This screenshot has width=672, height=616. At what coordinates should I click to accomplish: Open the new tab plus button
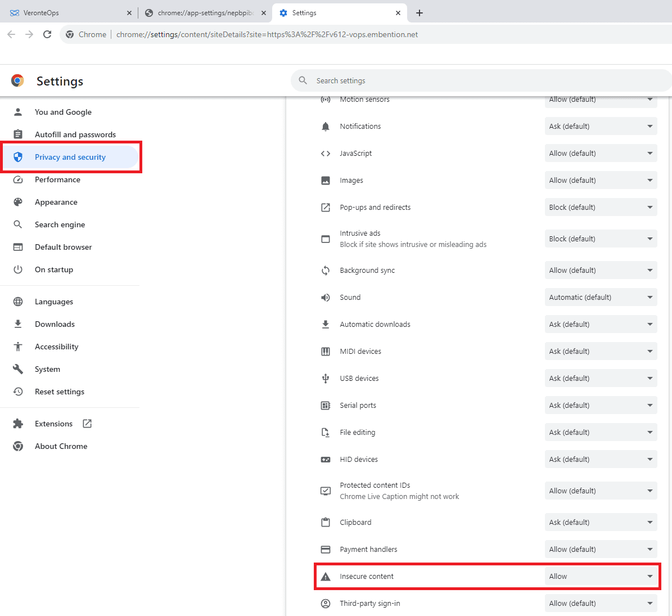(420, 13)
